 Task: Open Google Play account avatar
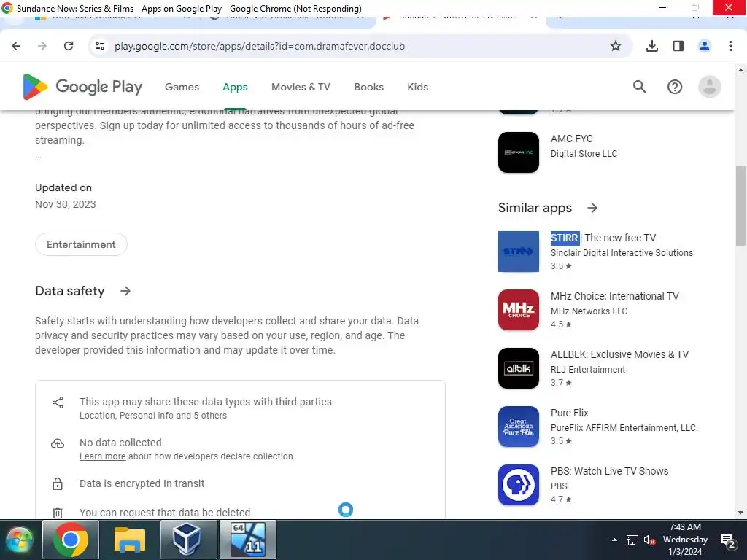pyautogui.click(x=709, y=87)
